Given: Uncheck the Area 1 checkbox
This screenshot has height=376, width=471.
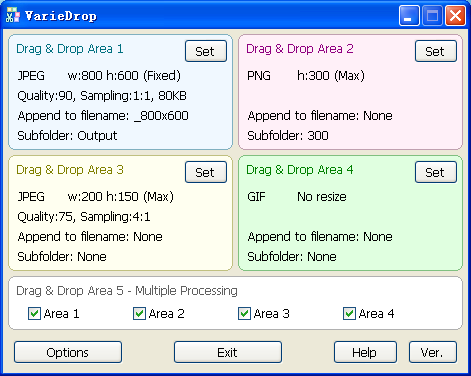Looking at the screenshot, I should pos(34,314).
